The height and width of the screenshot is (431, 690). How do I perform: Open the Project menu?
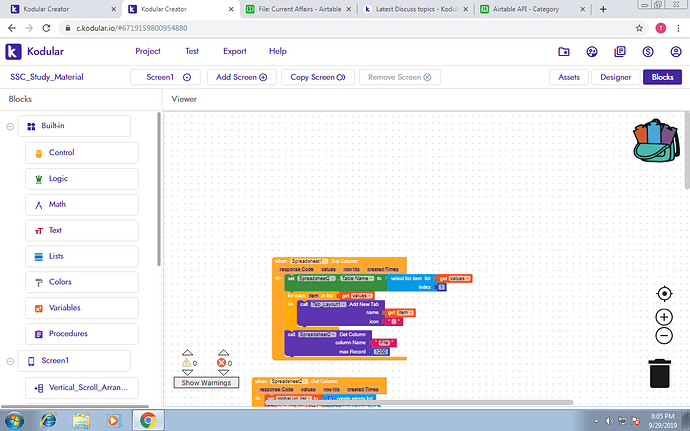point(148,51)
